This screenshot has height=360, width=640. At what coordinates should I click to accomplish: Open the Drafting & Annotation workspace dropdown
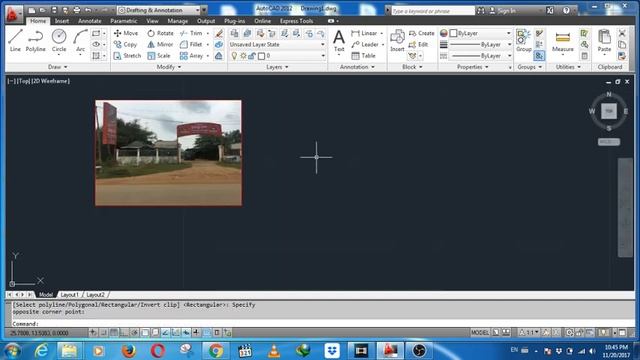pyautogui.click(x=158, y=10)
